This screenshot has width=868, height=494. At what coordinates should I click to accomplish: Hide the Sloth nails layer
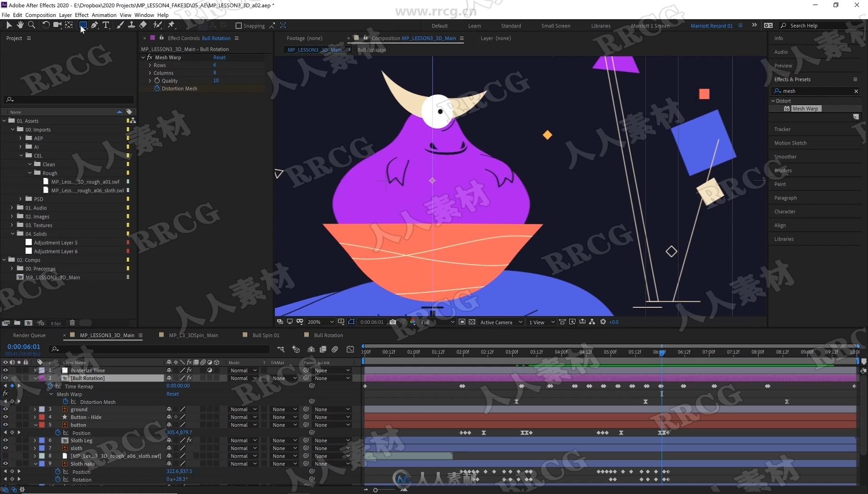click(x=5, y=464)
